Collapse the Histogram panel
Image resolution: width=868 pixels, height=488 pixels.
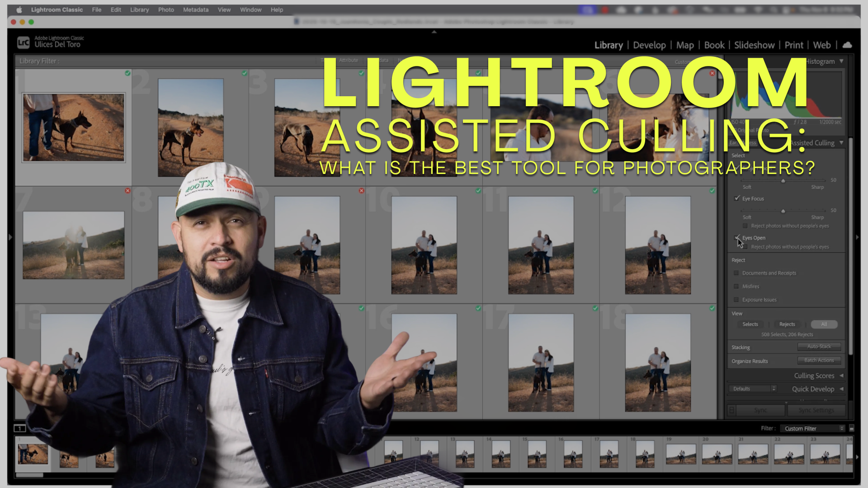click(x=841, y=61)
